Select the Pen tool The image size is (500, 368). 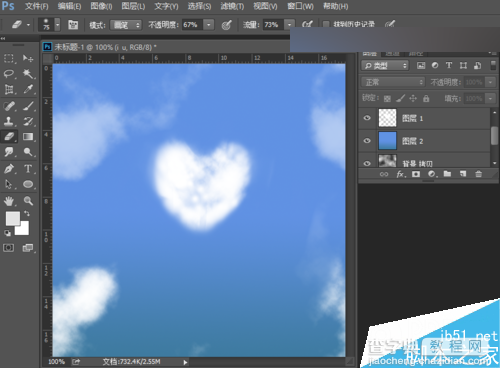click(x=9, y=169)
